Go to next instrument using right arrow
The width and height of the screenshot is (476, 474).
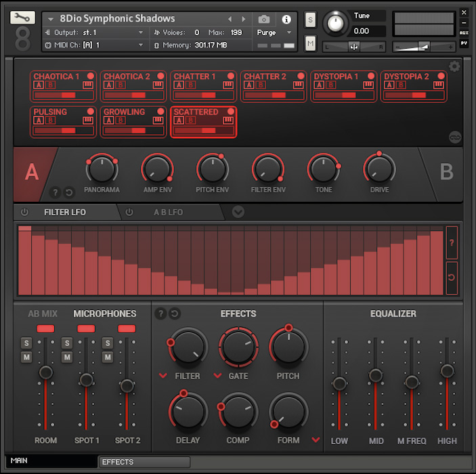tap(244, 19)
